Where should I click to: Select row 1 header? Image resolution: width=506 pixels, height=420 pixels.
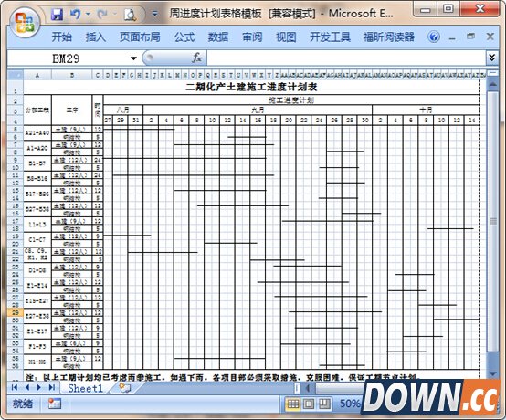pyautogui.click(x=16, y=88)
